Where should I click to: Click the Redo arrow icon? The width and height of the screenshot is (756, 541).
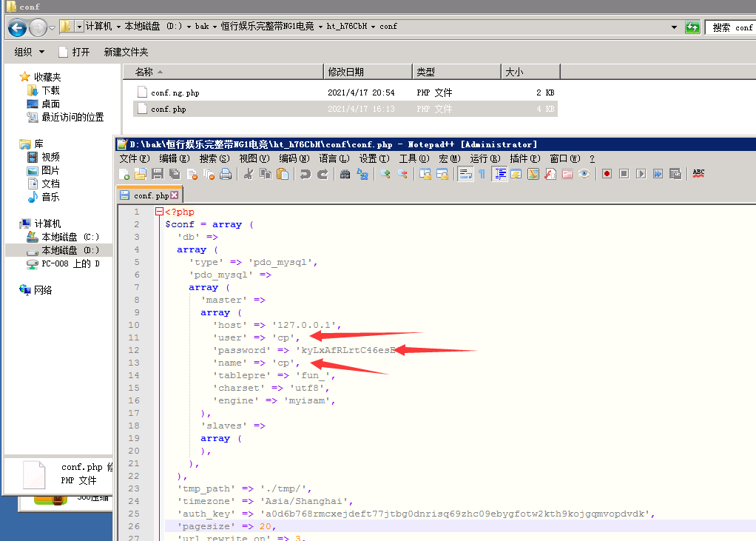[x=323, y=174]
